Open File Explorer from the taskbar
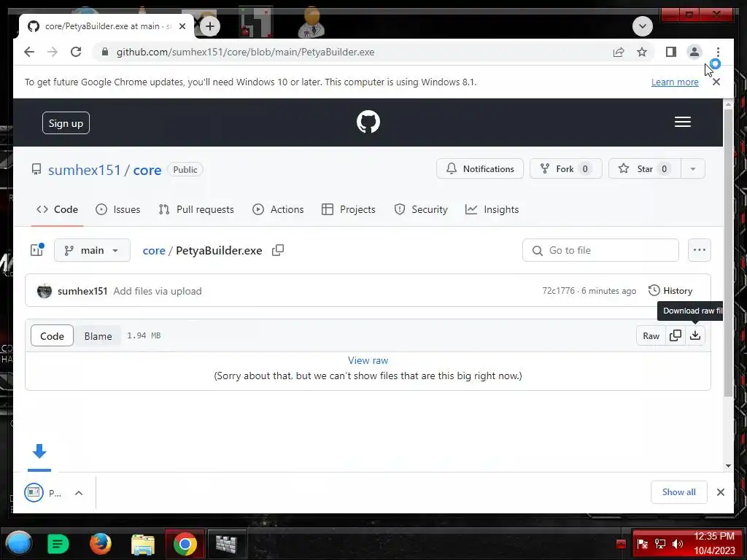The width and height of the screenshot is (747, 560). coord(142,545)
